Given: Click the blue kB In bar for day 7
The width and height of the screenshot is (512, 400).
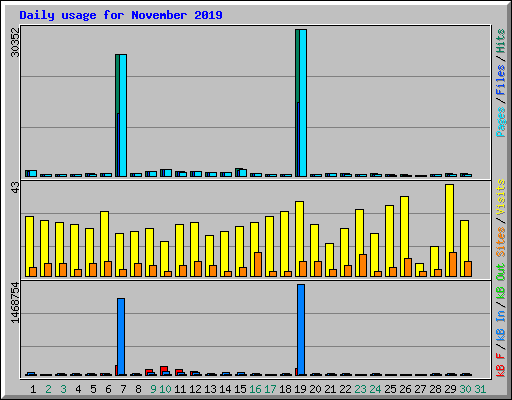Looking at the screenshot, I should click(x=121, y=337).
